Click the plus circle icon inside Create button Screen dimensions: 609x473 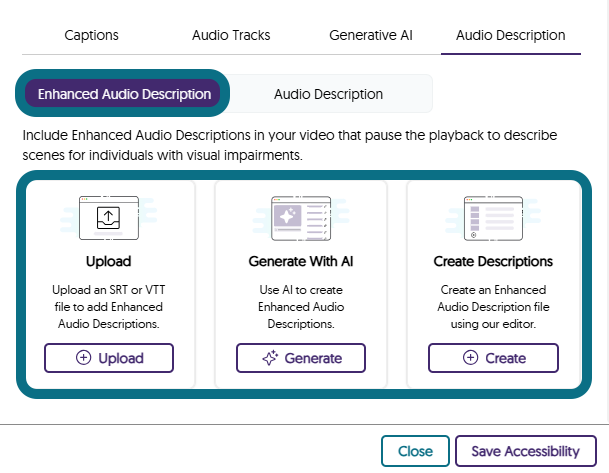click(x=470, y=358)
